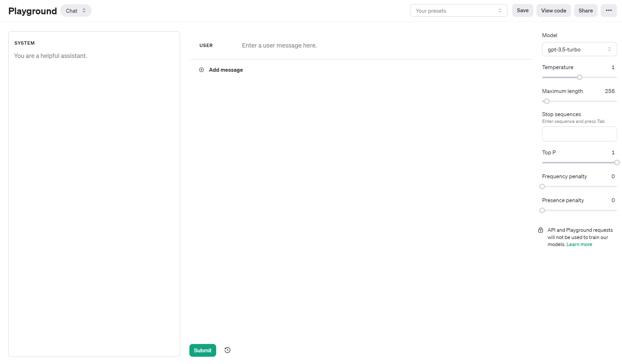Click the Learn more link

click(x=579, y=244)
